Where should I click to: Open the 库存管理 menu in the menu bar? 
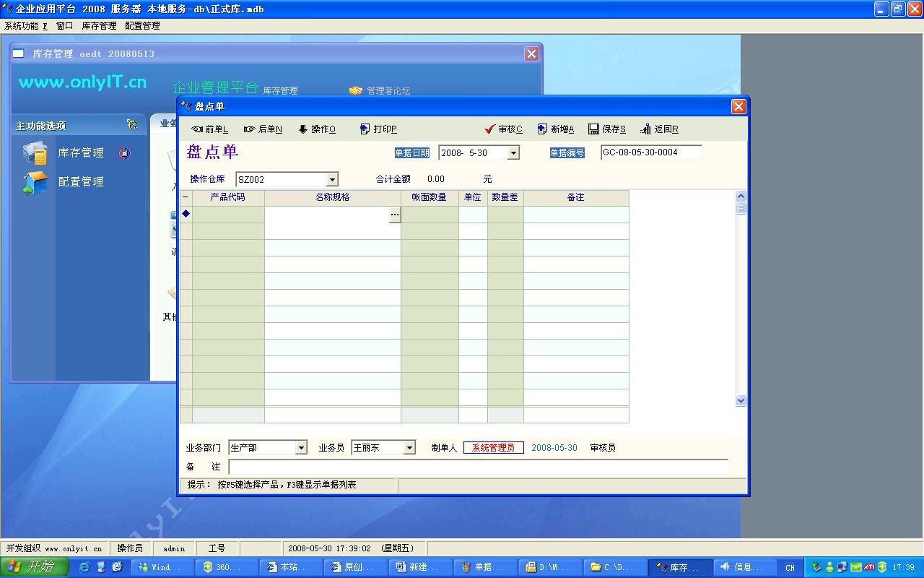99,26
